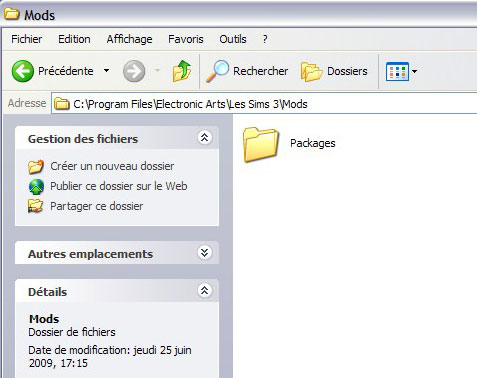Screen dimensions: 477x378
Task: Go up one folder level icon
Action: click(182, 71)
